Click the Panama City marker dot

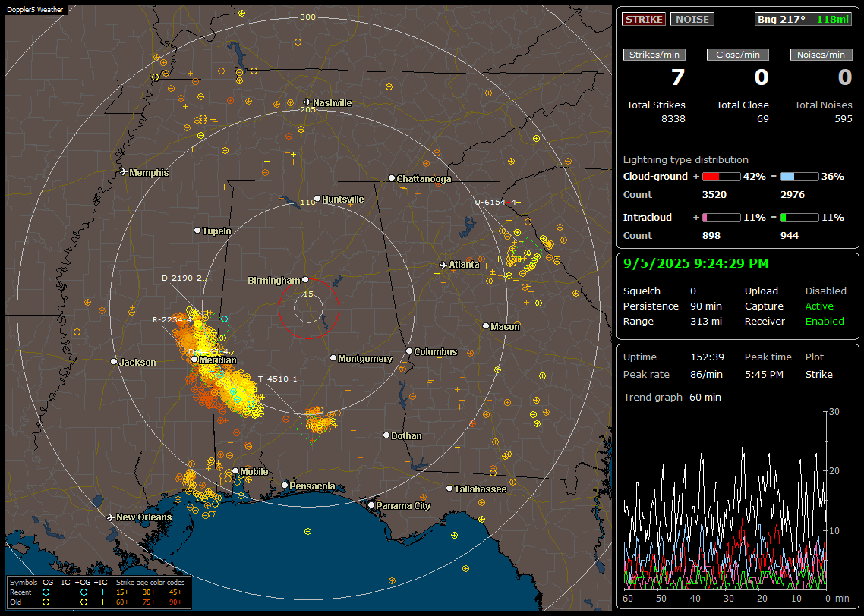point(371,504)
